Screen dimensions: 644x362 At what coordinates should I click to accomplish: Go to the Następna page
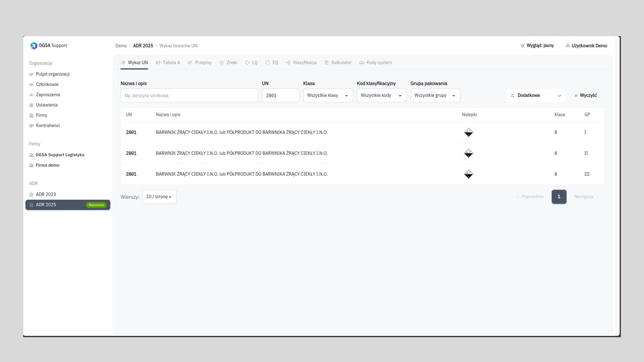click(x=586, y=197)
